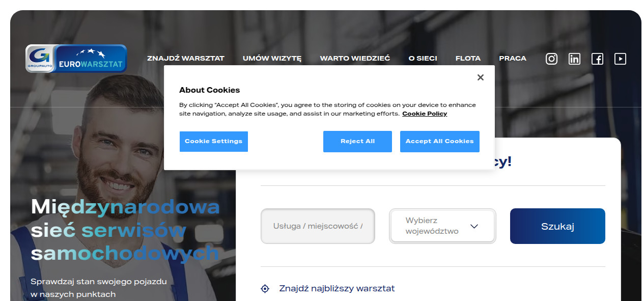This screenshot has height=301, width=644.
Task: Navigate to PRACA page
Action: point(513,59)
